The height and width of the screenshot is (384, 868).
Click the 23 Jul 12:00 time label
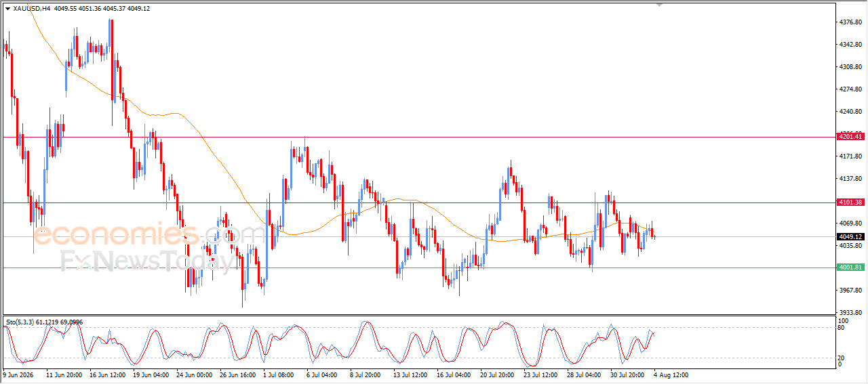click(541, 374)
